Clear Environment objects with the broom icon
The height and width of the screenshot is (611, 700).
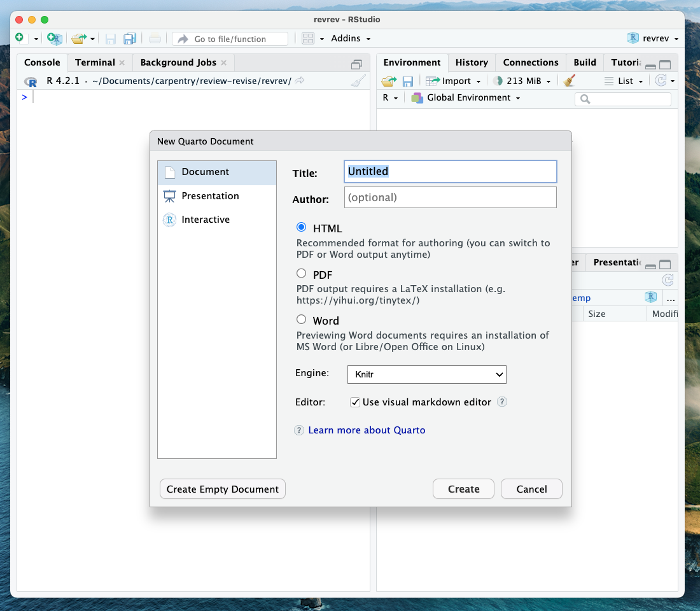point(569,81)
